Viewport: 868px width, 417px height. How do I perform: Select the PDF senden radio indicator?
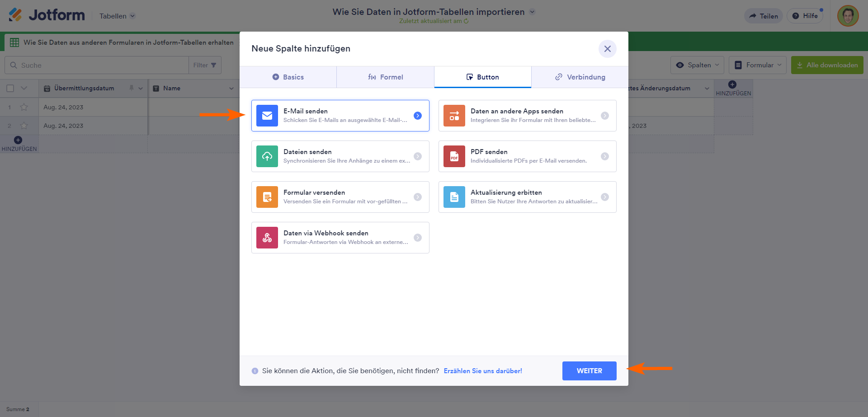pos(604,156)
